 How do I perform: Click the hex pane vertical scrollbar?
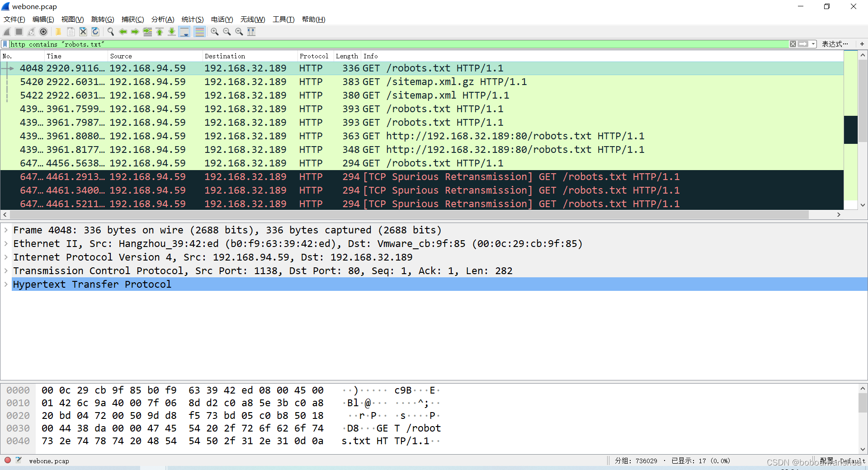[x=863, y=403]
